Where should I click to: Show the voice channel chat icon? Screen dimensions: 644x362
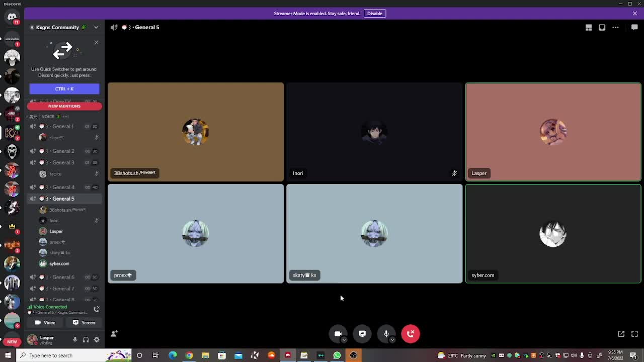[x=634, y=28]
